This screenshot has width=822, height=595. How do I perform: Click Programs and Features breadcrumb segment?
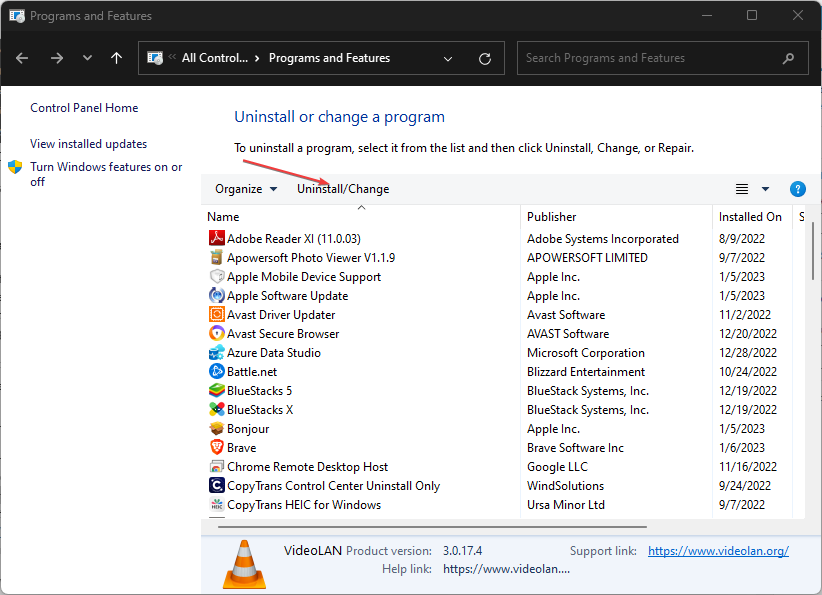tap(329, 58)
